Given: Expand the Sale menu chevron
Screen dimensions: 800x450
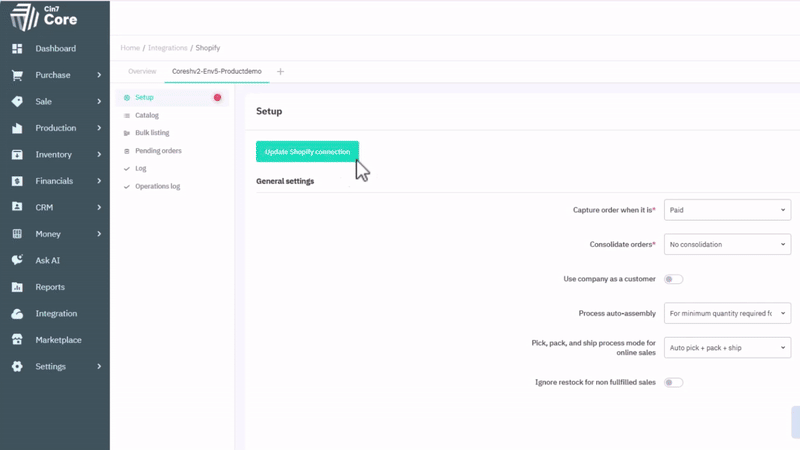Looking at the screenshot, I should [x=99, y=102].
